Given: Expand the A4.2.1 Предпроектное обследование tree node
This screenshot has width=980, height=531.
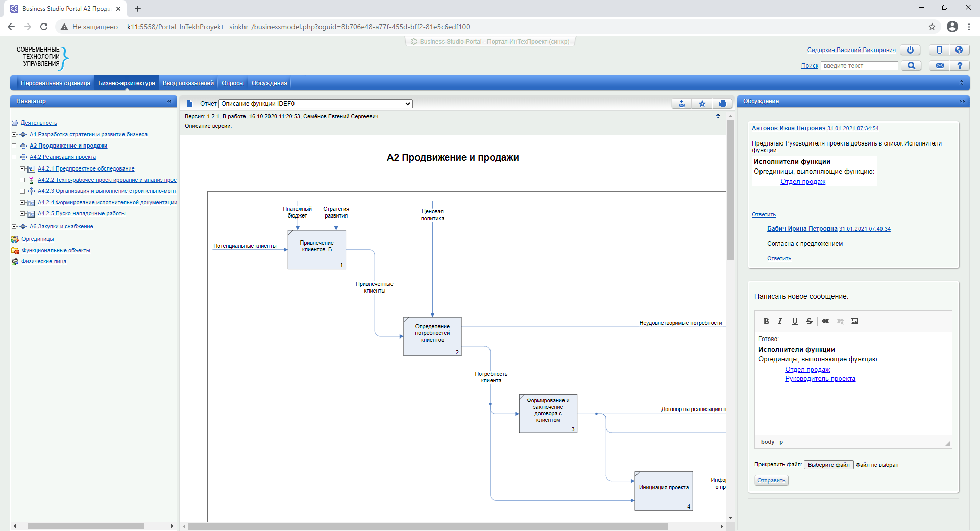Looking at the screenshot, I should [x=22, y=169].
